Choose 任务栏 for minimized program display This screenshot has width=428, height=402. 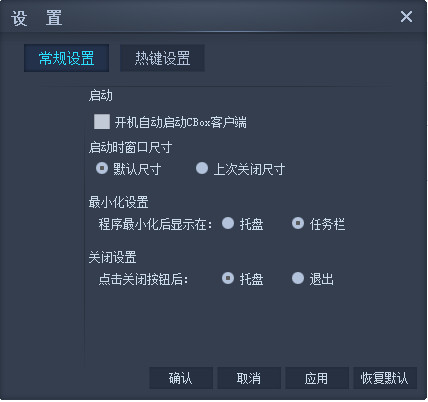click(298, 223)
